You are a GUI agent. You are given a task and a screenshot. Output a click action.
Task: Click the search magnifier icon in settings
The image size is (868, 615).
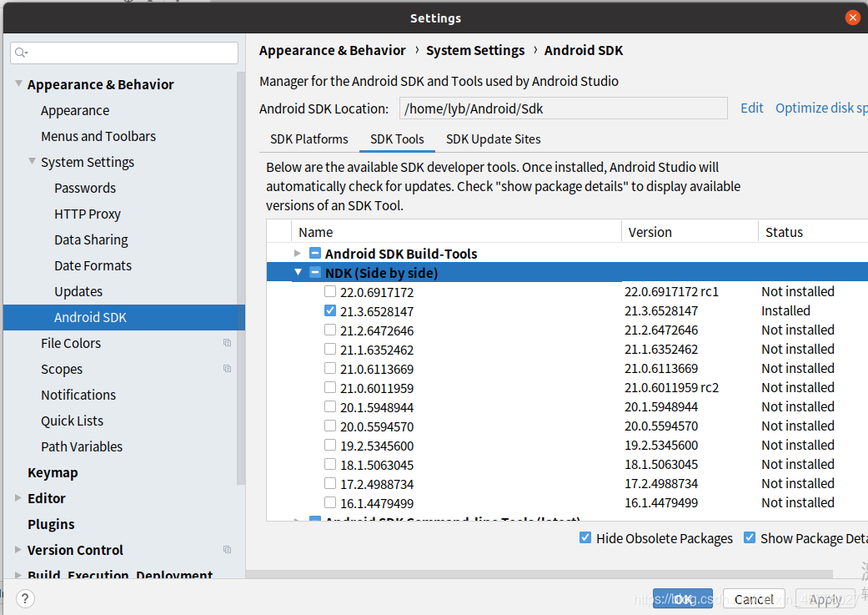(21, 53)
